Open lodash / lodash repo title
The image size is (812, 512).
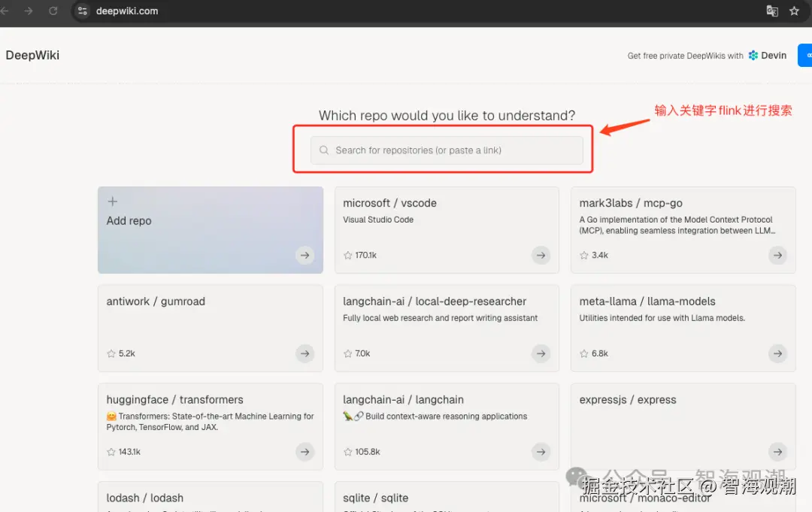(x=145, y=498)
